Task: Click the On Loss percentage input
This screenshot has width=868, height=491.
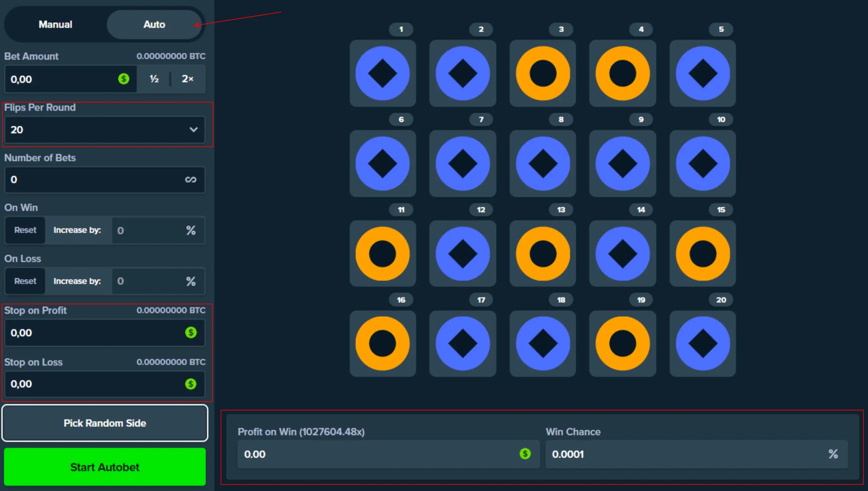Action: click(158, 281)
